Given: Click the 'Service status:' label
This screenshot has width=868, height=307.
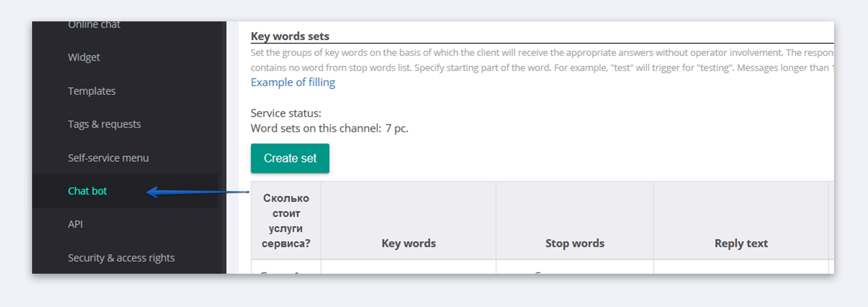Looking at the screenshot, I should (x=286, y=114).
